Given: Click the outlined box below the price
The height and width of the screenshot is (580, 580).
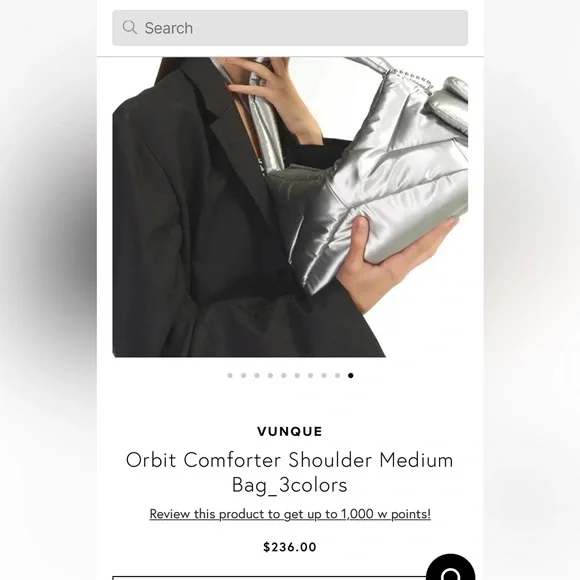Looking at the screenshot, I should click(x=270, y=578).
